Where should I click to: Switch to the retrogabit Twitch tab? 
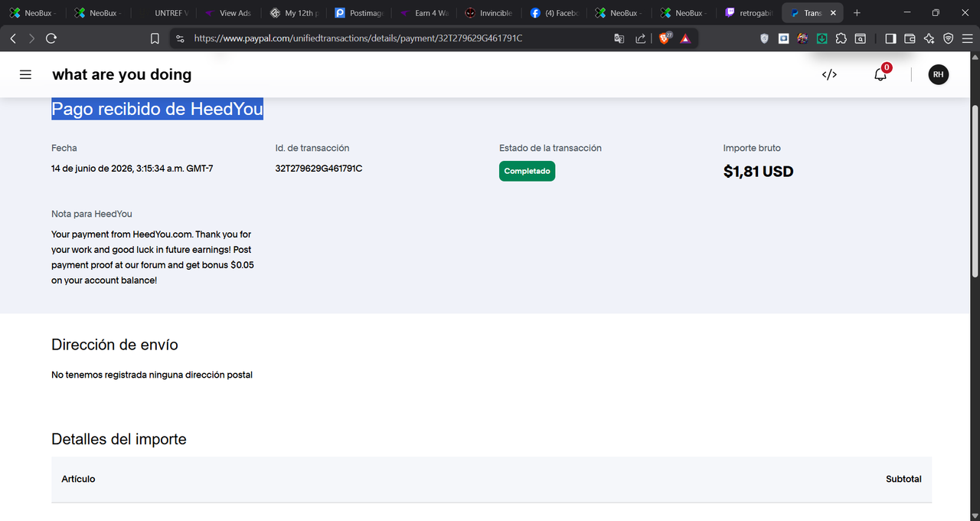(x=750, y=13)
